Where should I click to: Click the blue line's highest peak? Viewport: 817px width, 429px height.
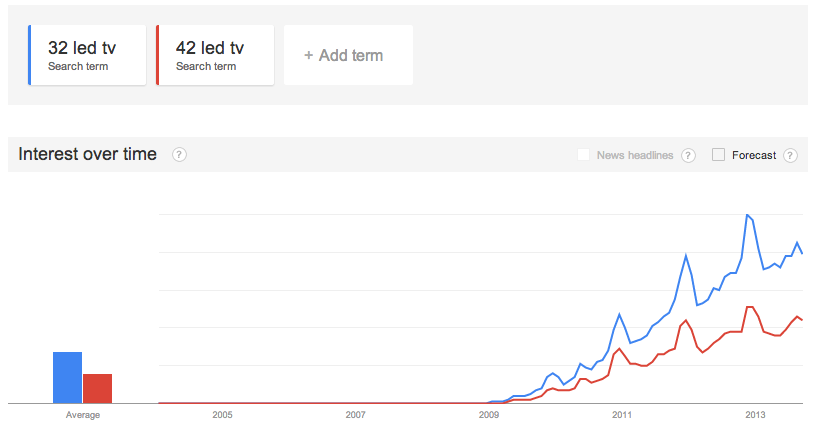point(747,215)
